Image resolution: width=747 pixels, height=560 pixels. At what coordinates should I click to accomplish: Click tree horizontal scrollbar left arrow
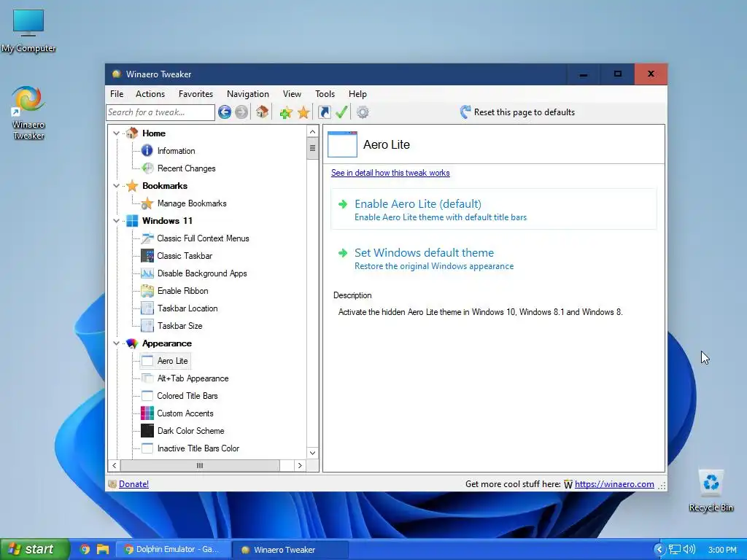[115, 466]
